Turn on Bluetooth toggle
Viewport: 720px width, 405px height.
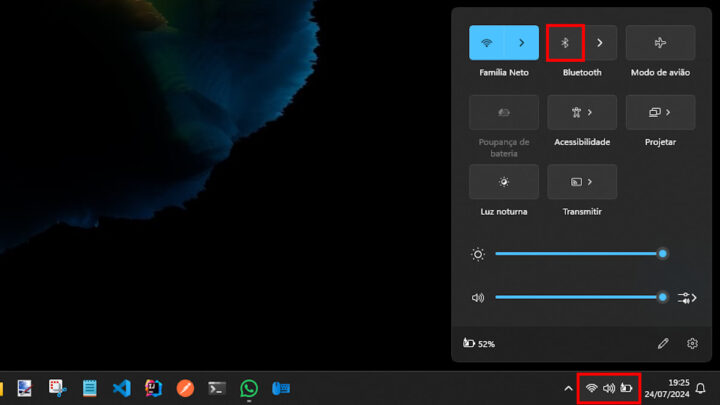click(565, 43)
